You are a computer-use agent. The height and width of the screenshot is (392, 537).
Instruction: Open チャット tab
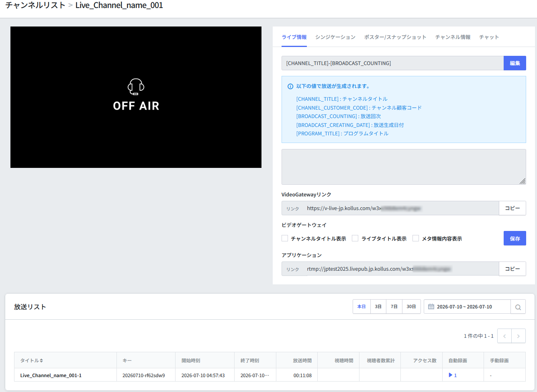tap(489, 37)
